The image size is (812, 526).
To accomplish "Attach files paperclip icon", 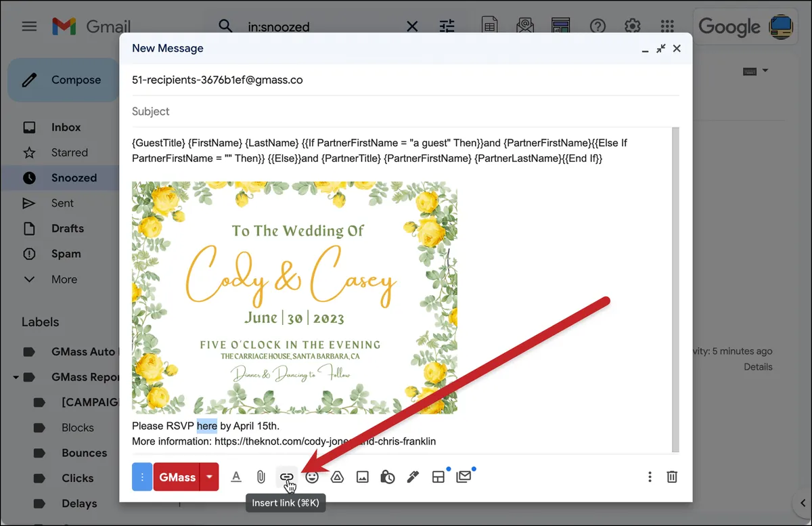I will 261,477.
